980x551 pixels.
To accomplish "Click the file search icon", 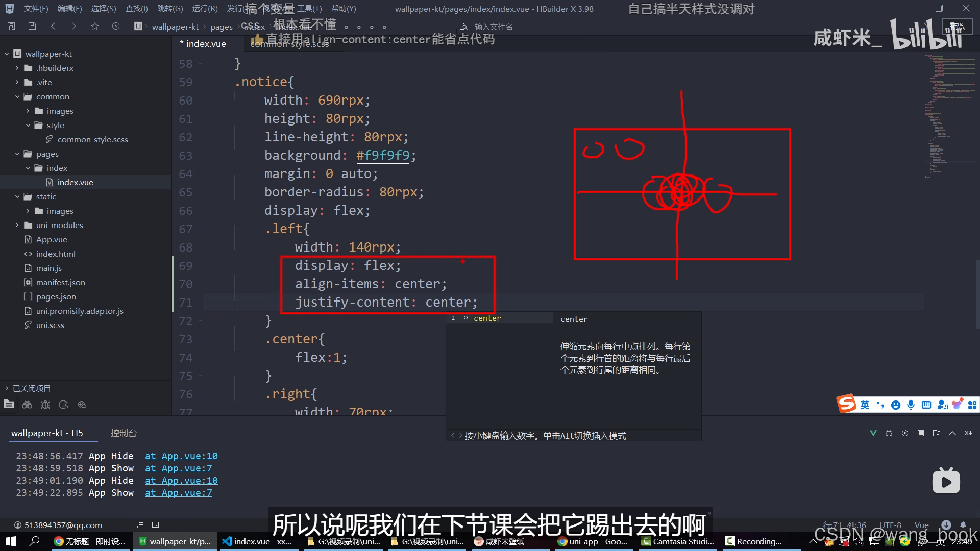I will [463, 27].
